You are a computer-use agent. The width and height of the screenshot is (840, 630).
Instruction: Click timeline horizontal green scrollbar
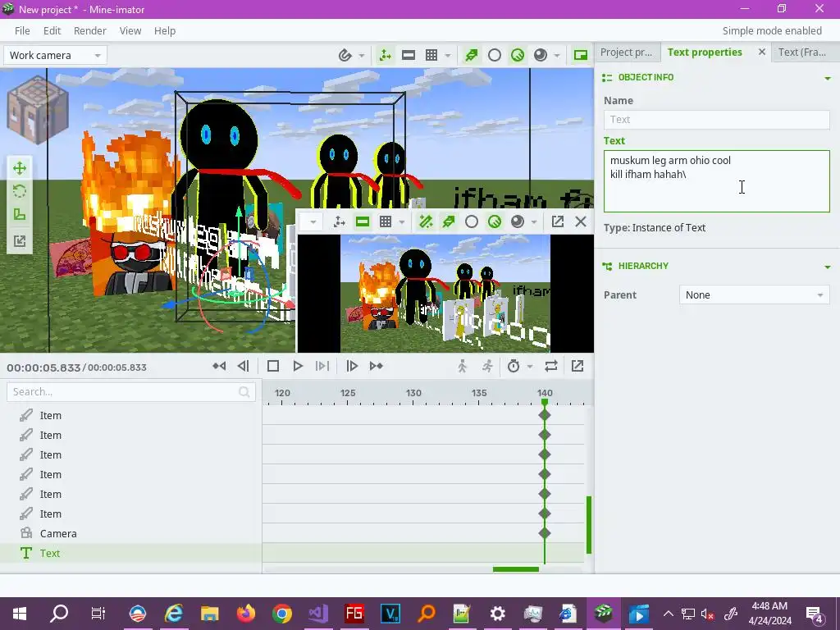pyautogui.click(x=516, y=569)
